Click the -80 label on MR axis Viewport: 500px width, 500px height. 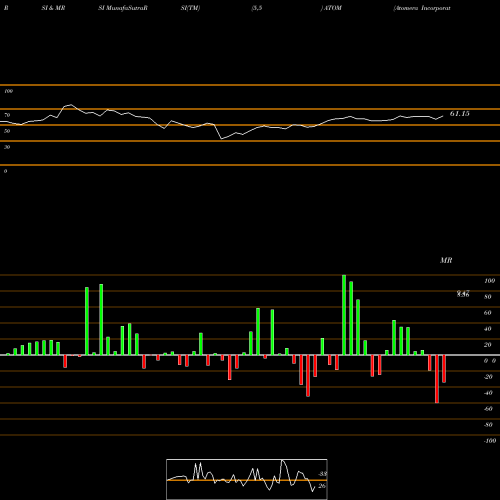pyautogui.click(x=488, y=425)
